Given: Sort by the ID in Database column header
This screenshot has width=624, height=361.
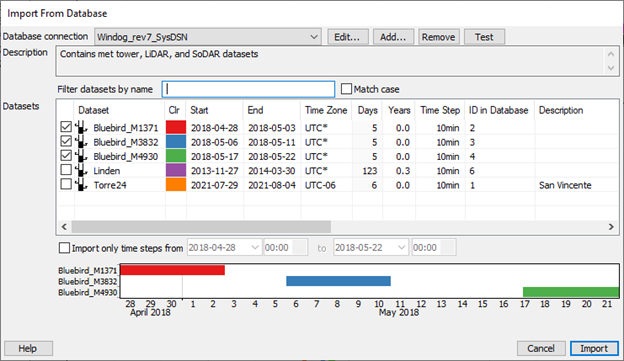Looking at the screenshot, I should coord(500,110).
